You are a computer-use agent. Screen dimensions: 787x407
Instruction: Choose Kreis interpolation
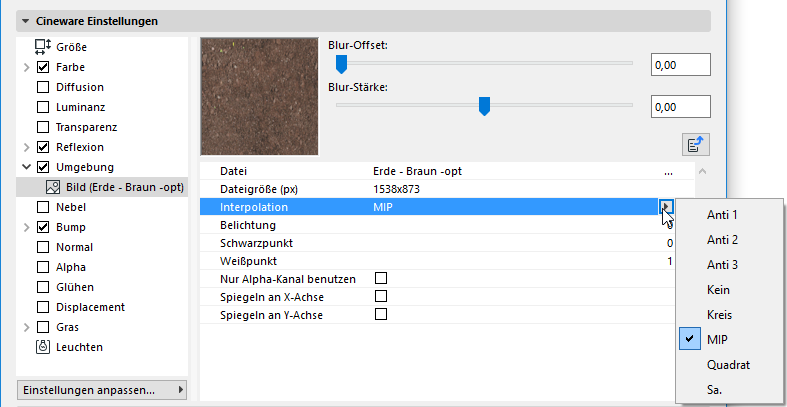(729, 315)
